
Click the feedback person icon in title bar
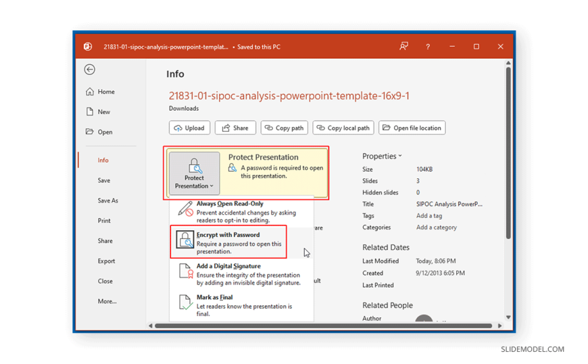point(403,47)
